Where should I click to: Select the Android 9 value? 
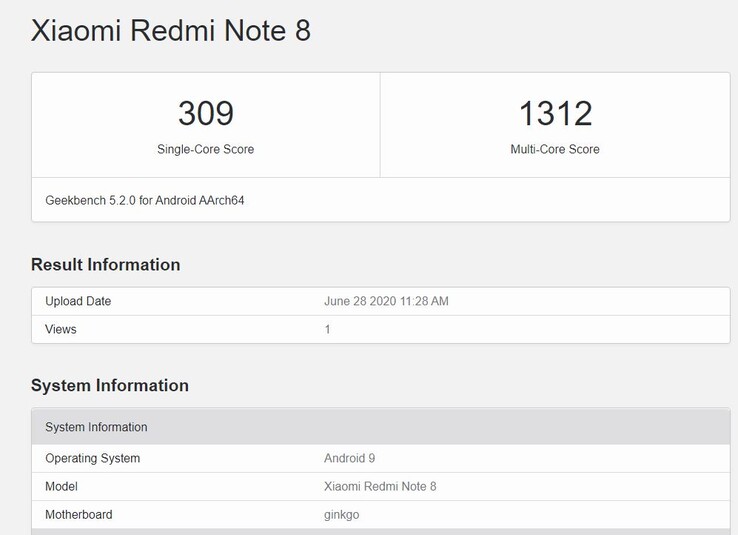[x=349, y=458]
